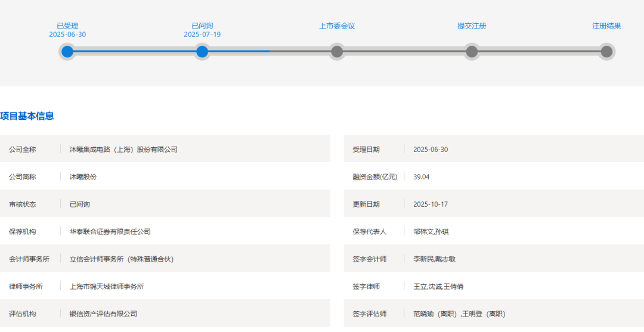Click the update date value 2025-10-17
The width and height of the screenshot is (644, 332).
(431, 204)
